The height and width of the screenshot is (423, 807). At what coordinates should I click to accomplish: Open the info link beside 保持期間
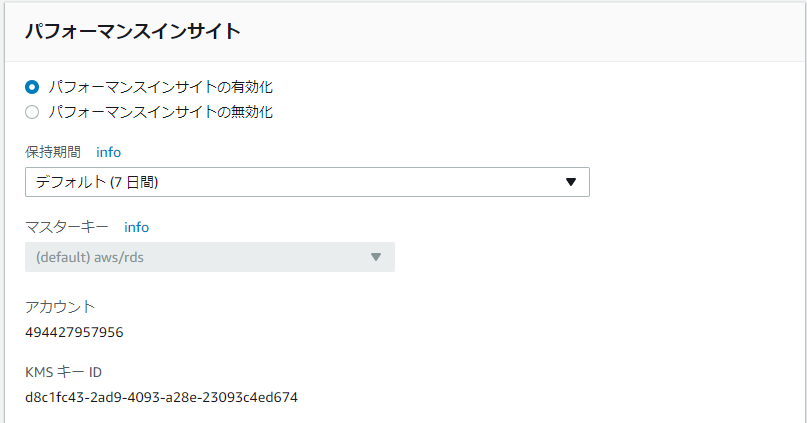click(x=109, y=152)
